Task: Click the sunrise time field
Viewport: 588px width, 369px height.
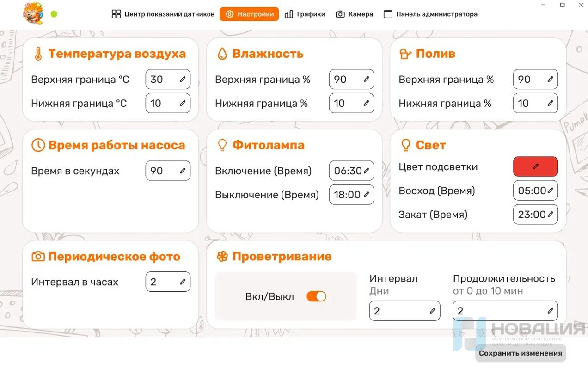Action: click(532, 191)
